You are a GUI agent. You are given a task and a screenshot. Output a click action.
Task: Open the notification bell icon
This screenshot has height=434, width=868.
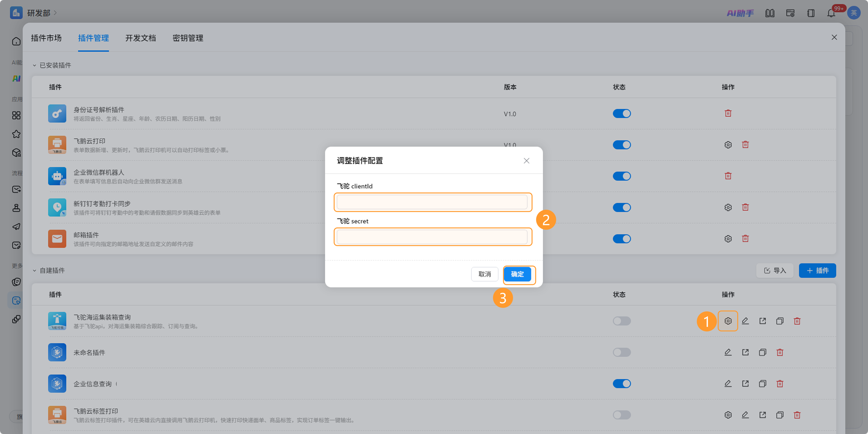pyautogui.click(x=831, y=13)
